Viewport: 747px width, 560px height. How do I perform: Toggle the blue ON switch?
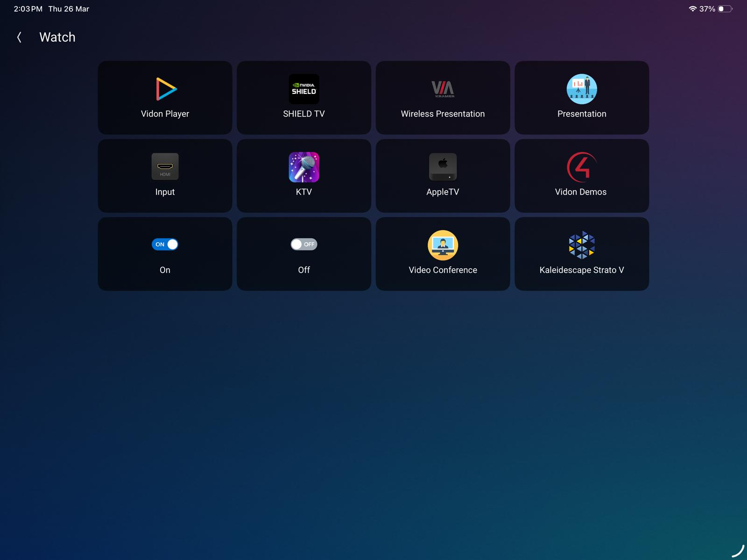pos(165,245)
